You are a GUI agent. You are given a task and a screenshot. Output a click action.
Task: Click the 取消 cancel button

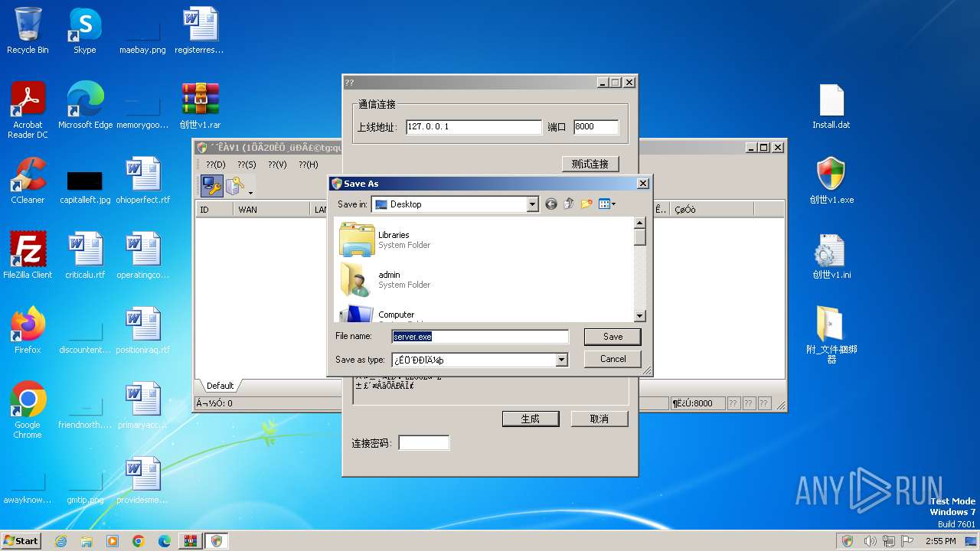(x=599, y=419)
